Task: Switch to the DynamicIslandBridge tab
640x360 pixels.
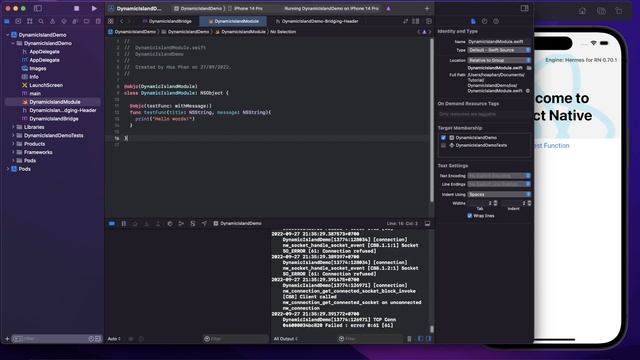Action: [167, 21]
